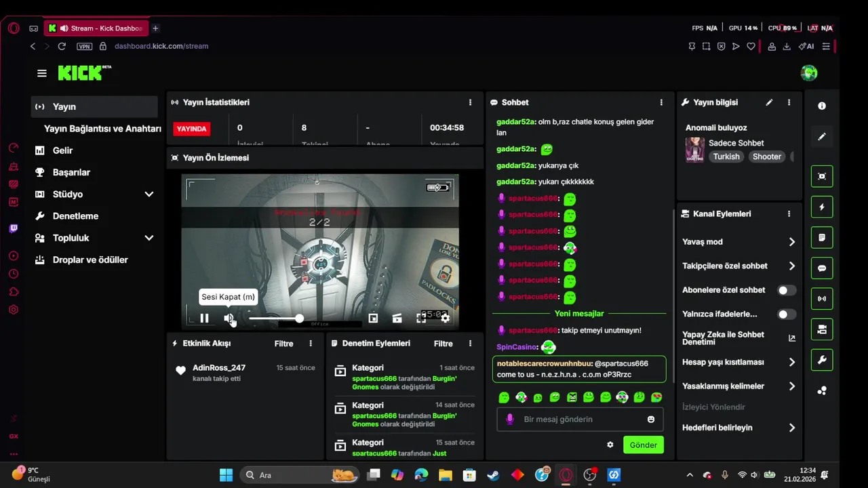Open Windows Start menu
Screen dimensions: 868x488
[x=226, y=475]
